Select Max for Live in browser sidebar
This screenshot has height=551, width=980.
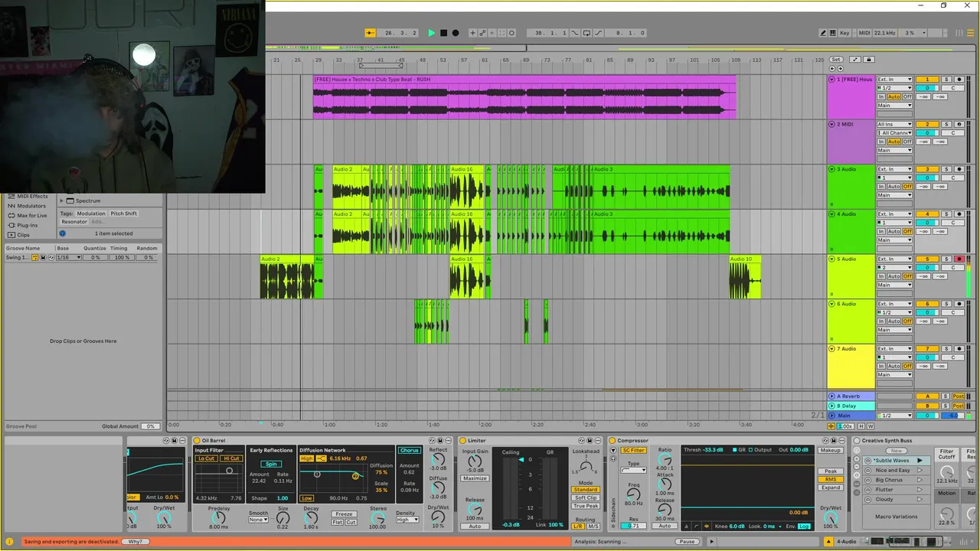[x=28, y=216]
